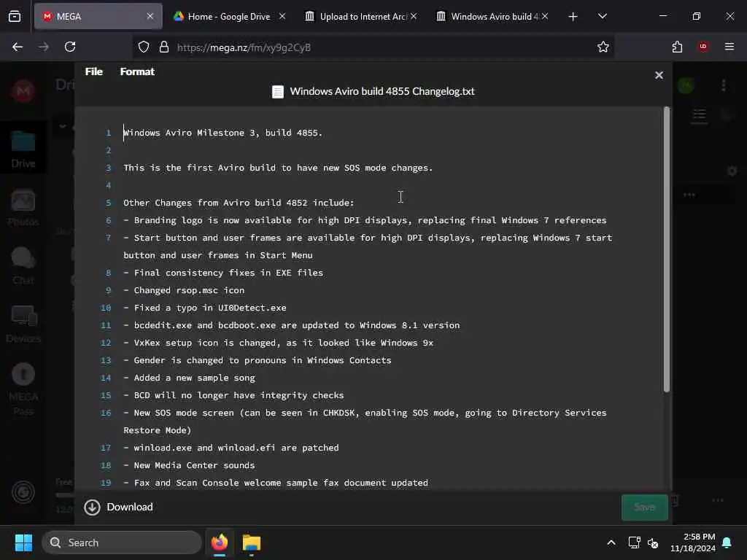The width and height of the screenshot is (747, 560).
Task: Click the line 'New Media Center sounds'
Action: tap(189, 465)
